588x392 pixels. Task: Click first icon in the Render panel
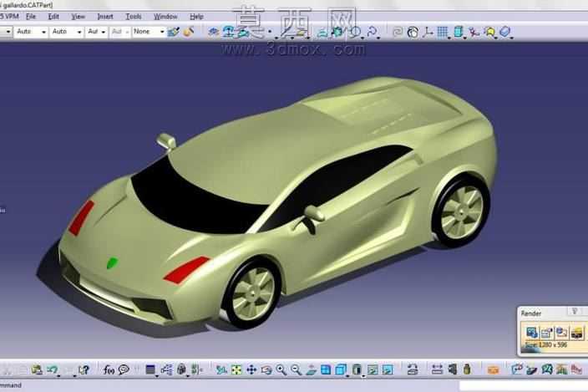click(531, 333)
